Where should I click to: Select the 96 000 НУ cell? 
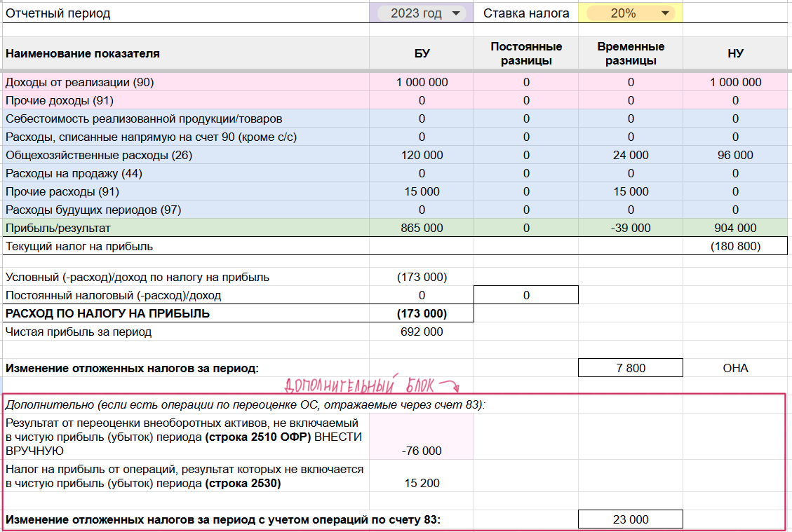(735, 155)
